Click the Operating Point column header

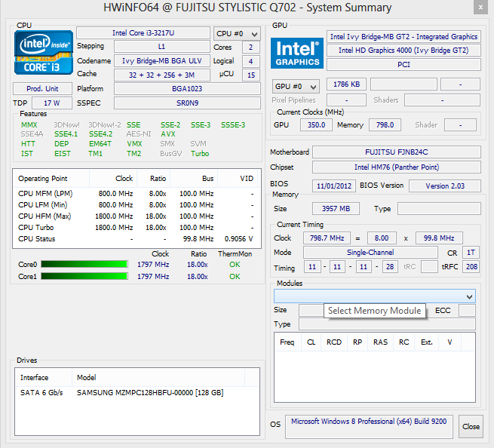click(x=51, y=179)
